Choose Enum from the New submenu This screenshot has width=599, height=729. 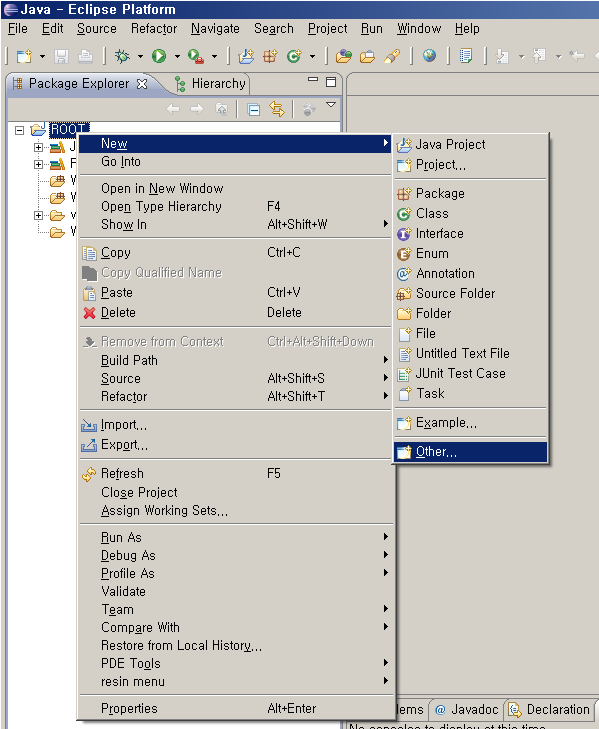coord(471,253)
